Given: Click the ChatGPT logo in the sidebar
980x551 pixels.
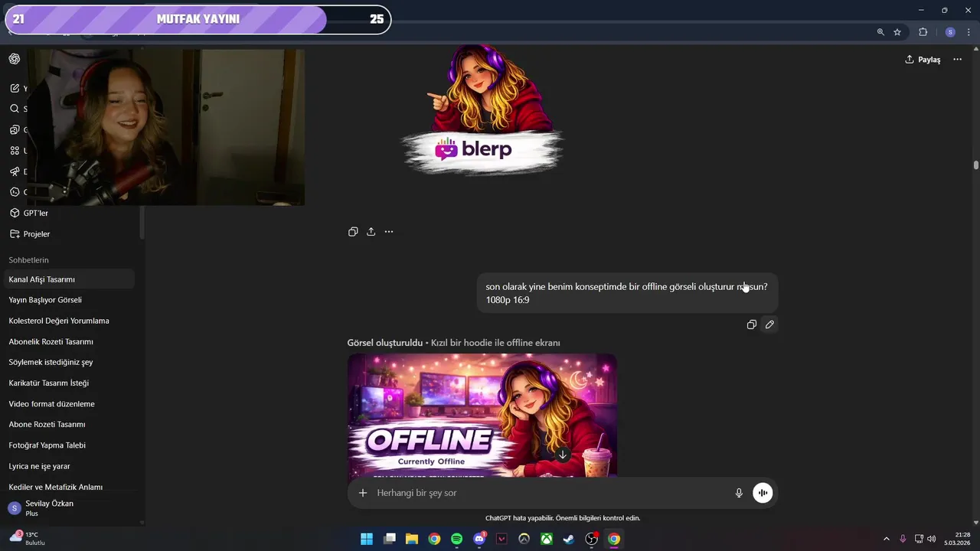Looking at the screenshot, I should point(15,59).
